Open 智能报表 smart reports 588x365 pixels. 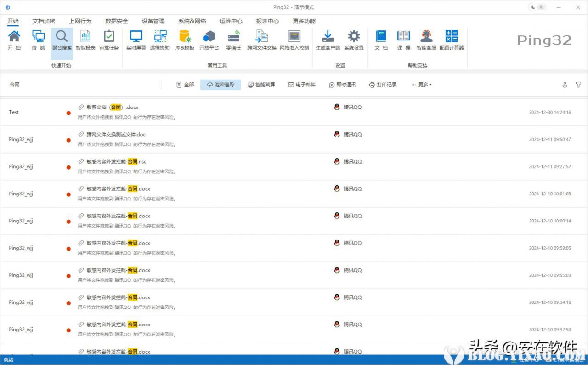(85, 40)
